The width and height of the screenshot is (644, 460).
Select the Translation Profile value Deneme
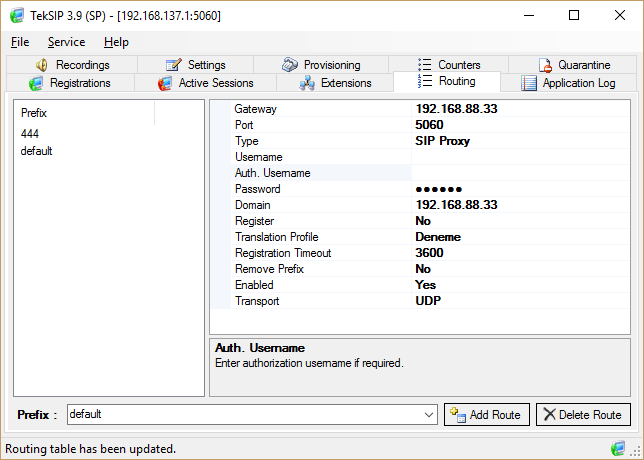pos(438,237)
